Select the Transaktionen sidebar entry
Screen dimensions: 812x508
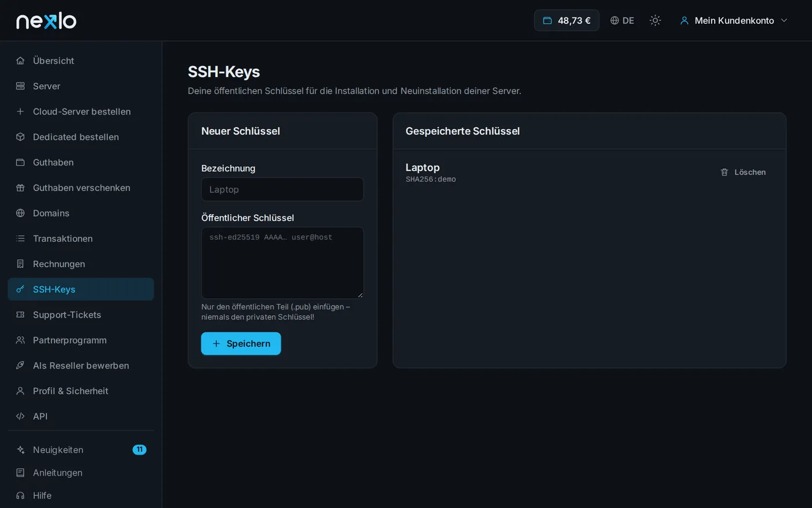81,239
